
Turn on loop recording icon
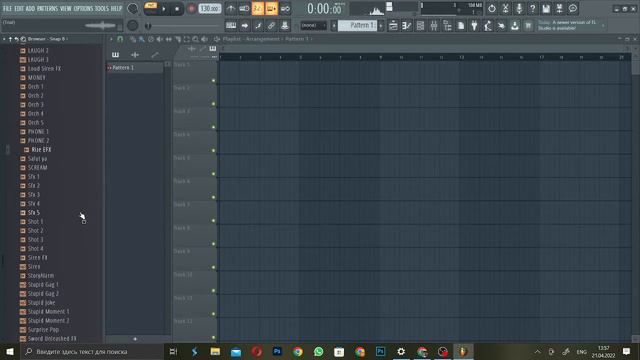pos(285,9)
